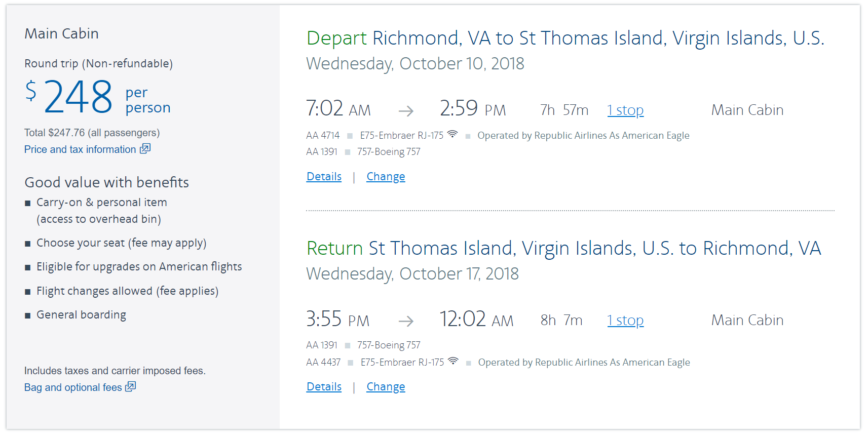
Task: Click external-link icon beside Price and tax information
Action: tap(145, 149)
